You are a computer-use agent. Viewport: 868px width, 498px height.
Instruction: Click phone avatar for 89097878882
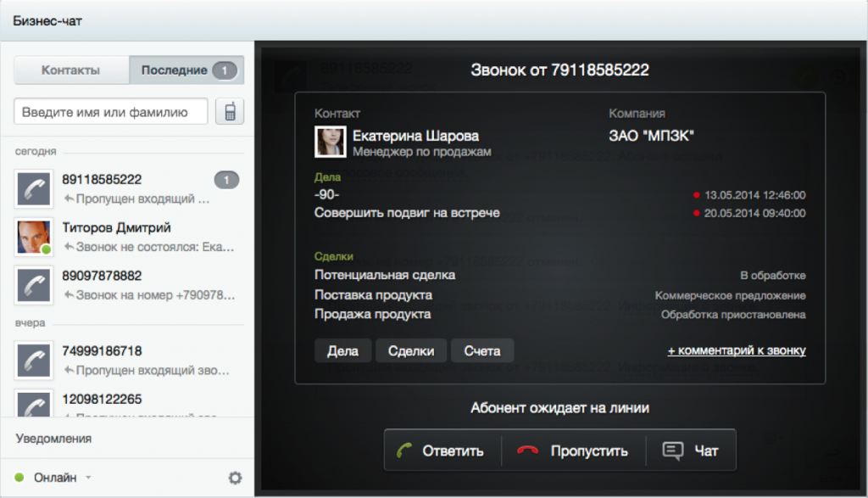35,285
